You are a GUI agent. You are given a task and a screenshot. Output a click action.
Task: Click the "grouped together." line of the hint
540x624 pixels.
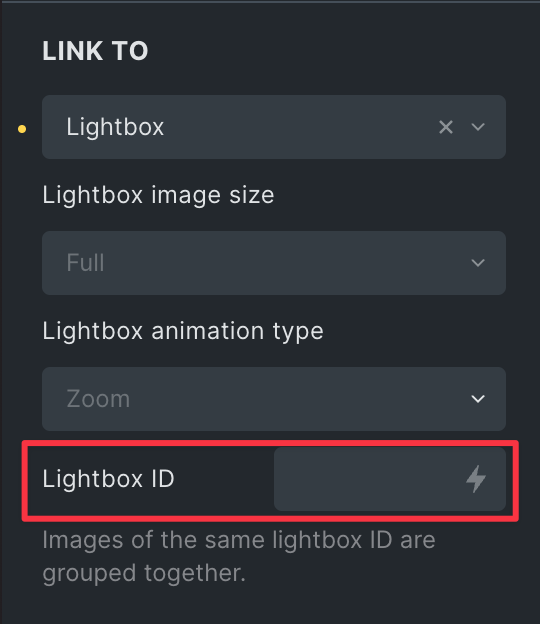point(144,573)
